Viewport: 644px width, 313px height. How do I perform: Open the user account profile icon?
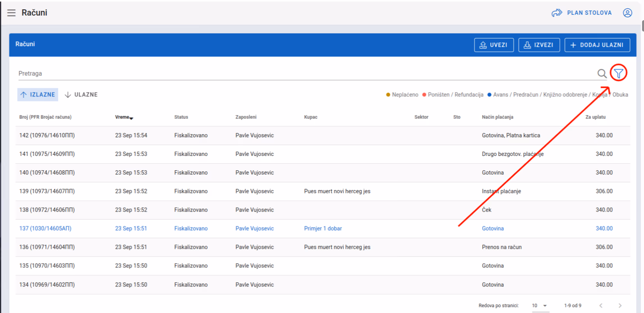click(x=627, y=13)
